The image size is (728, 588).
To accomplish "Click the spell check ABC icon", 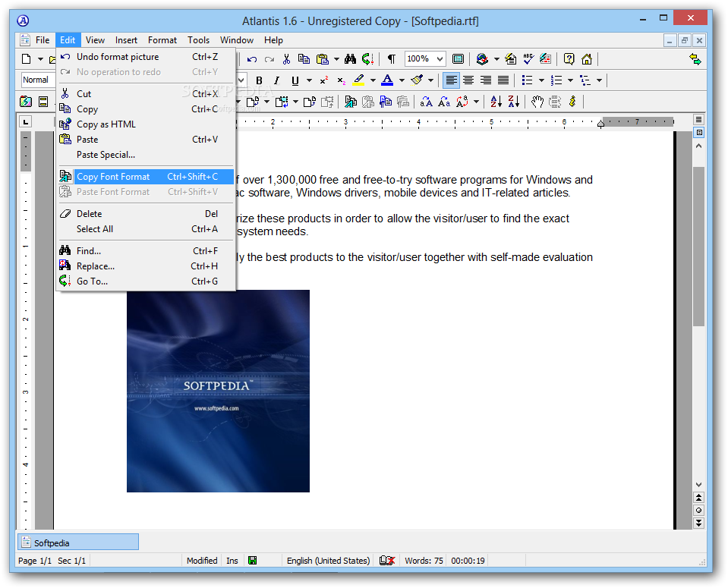I will [528, 59].
